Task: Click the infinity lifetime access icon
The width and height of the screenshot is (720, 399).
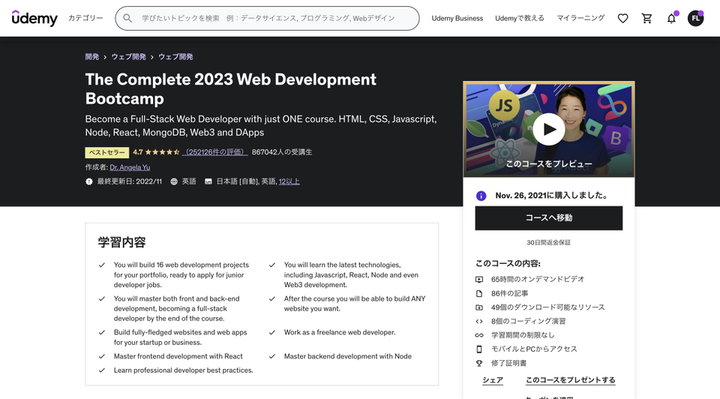Action: tap(479, 335)
